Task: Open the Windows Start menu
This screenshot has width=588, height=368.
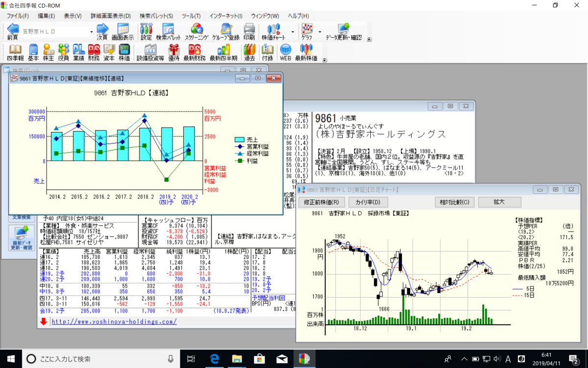Action: pos(11,359)
